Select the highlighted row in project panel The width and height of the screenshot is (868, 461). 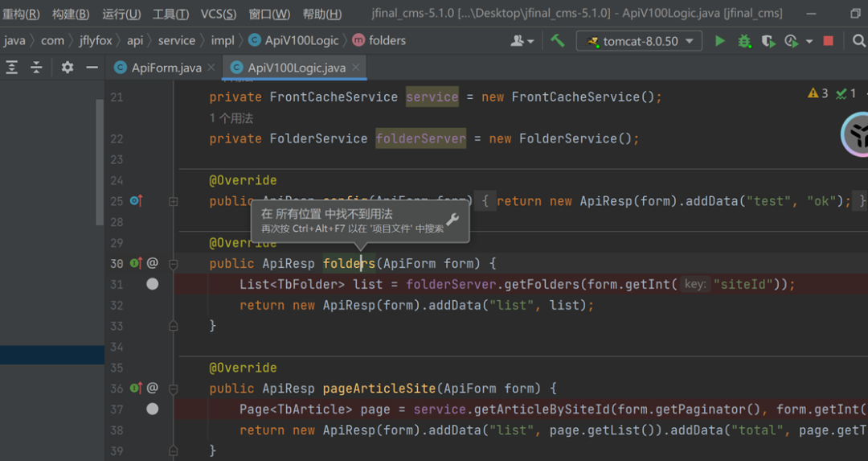click(x=52, y=355)
